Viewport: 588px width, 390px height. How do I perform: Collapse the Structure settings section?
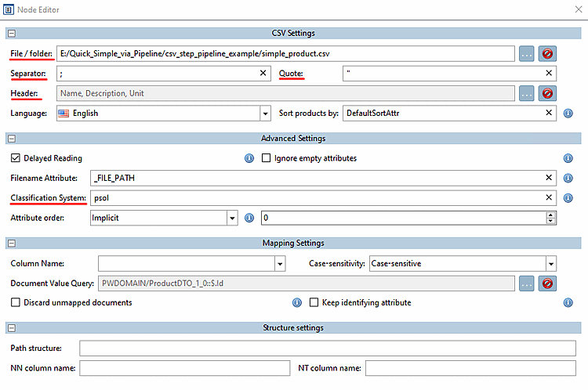12,328
